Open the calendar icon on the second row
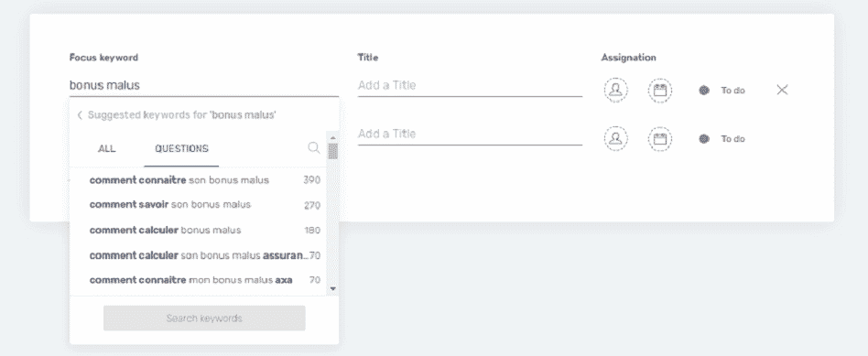The height and width of the screenshot is (356, 868). [660, 139]
